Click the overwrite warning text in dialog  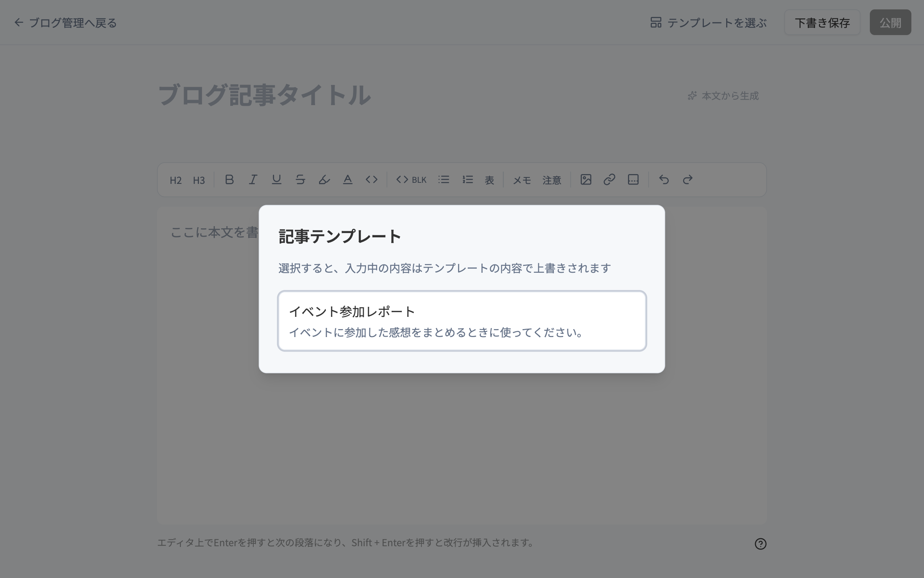(x=444, y=268)
